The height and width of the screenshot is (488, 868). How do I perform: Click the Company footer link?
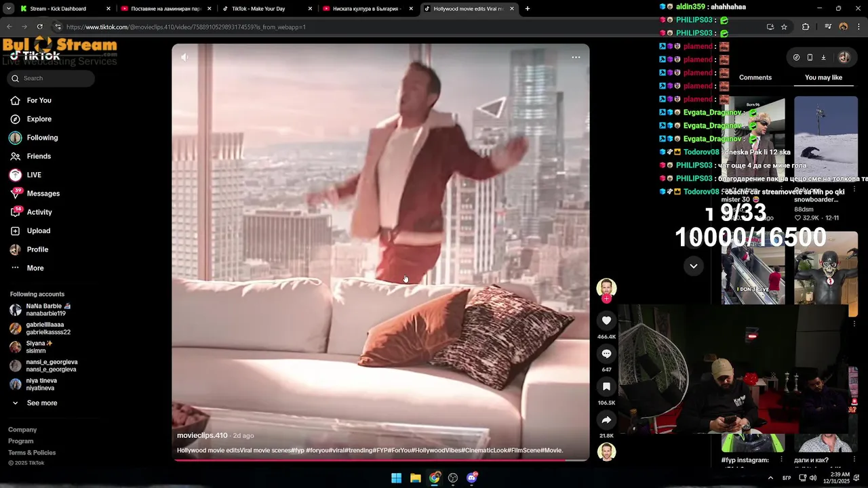(22, 430)
